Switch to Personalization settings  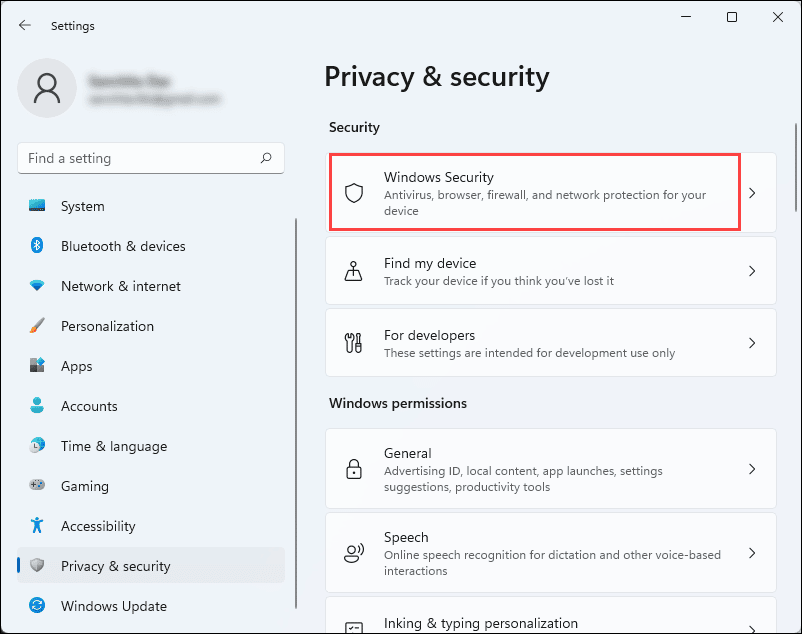[151, 326]
